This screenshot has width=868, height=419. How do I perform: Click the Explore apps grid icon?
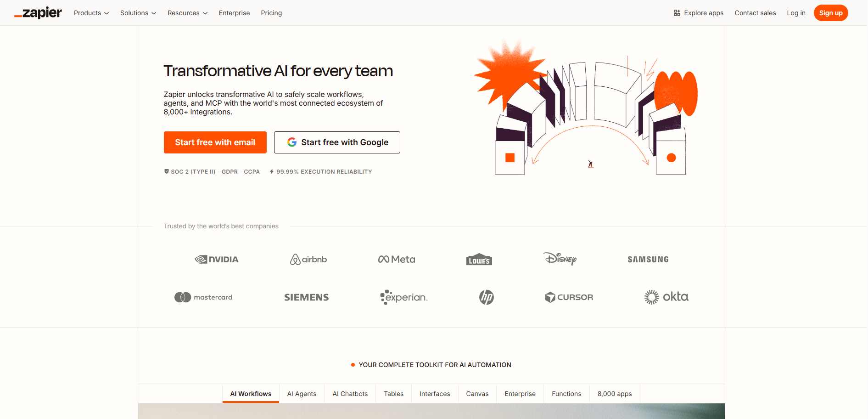(x=677, y=13)
